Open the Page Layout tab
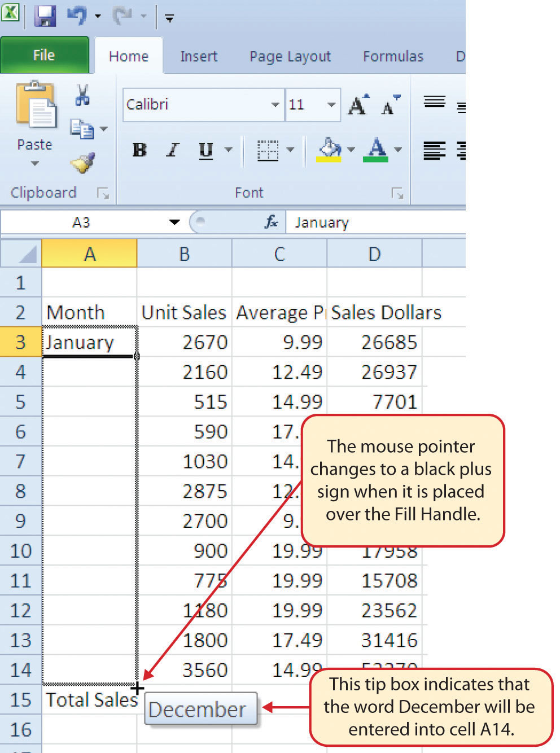The image size is (560, 753). pos(290,56)
